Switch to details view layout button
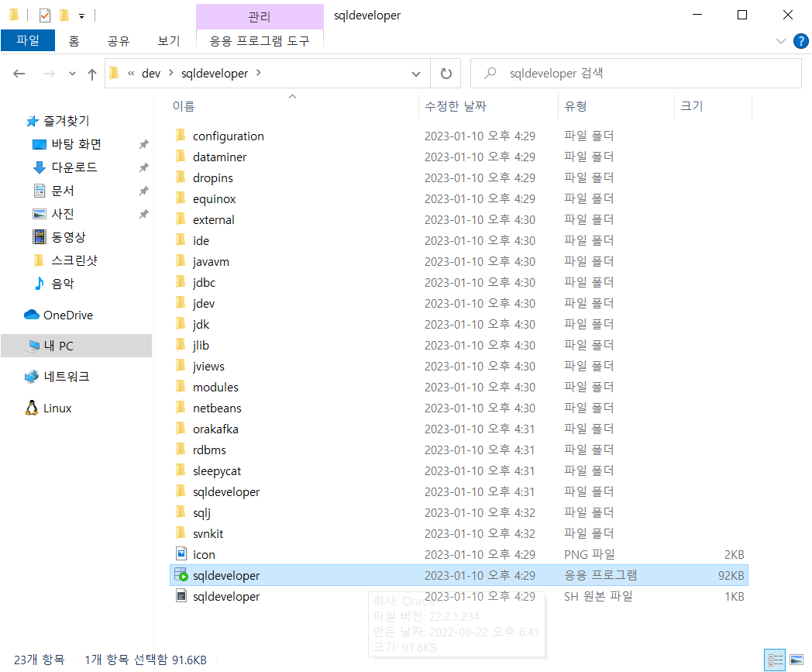Image resolution: width=812 pixels, height=672 pixels. (x=776, y=660)
